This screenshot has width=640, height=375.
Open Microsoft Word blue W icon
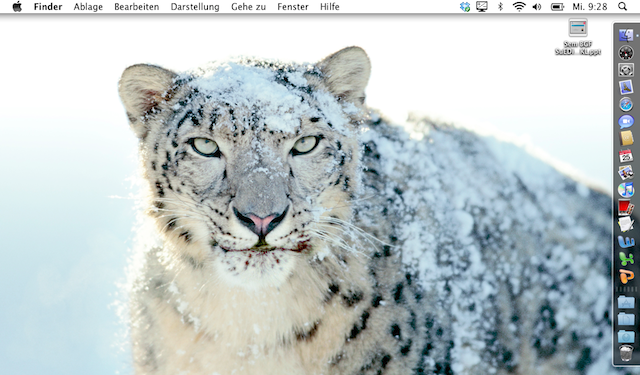point(626,242)
